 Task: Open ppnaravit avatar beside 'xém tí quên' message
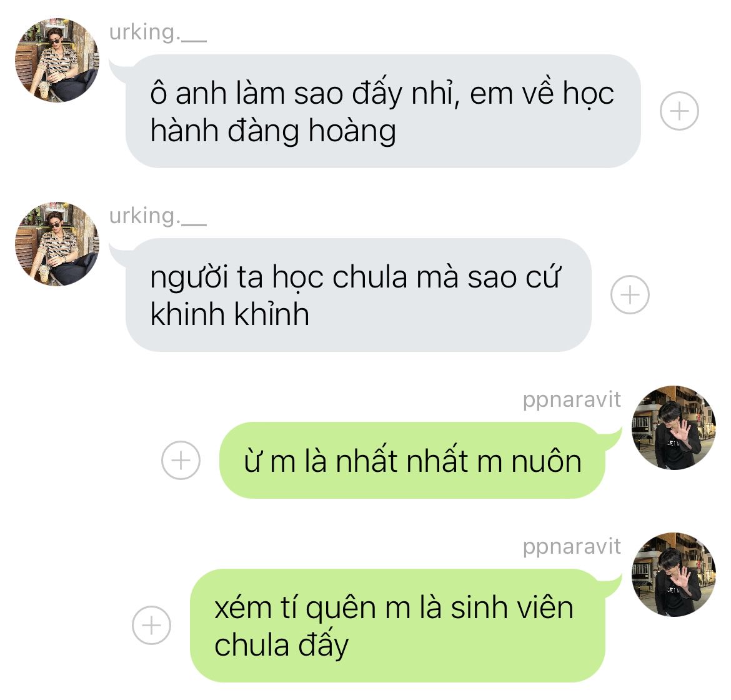tap(674, 574)
